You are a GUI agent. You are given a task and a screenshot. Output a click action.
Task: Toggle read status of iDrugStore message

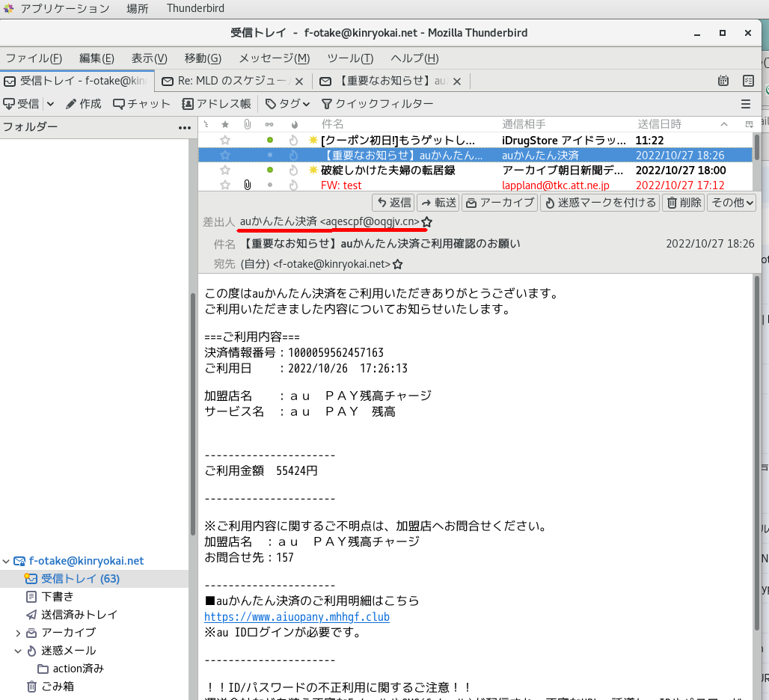pos(270,140)
